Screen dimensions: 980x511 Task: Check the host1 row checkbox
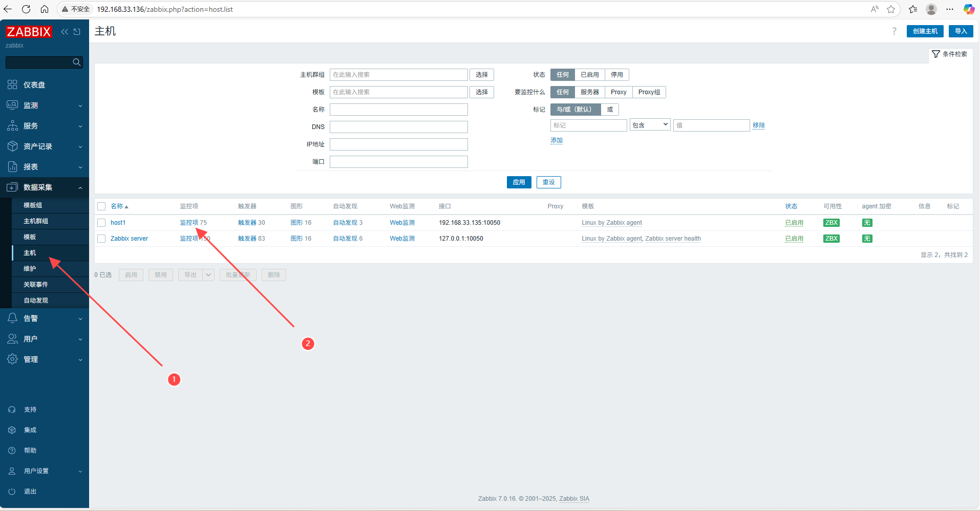(x=101, y=223)
